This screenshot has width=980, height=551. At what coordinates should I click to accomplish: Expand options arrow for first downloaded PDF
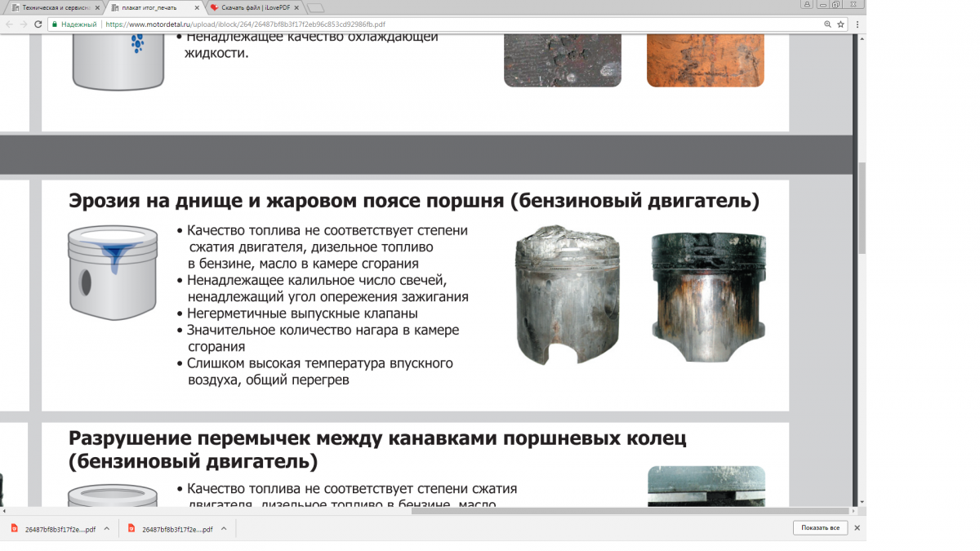pyautogui.click(x=106, y=529)
